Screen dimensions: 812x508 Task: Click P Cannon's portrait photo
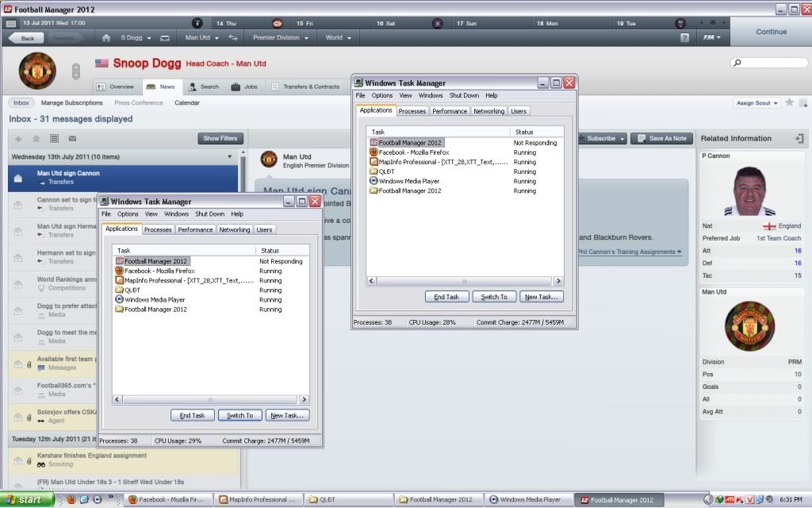(x=750, y=190)
